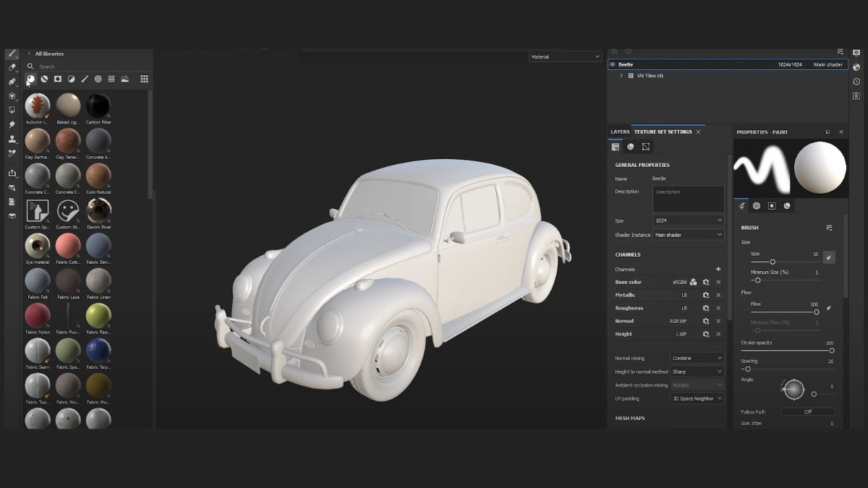
Task: Toggle Follow Path Off button
Action: [x=808, y=412]
